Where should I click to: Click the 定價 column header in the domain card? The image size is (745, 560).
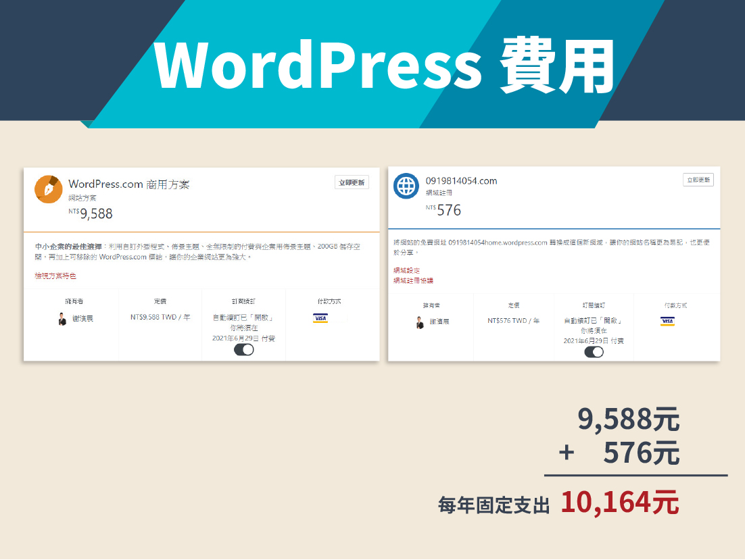click(x=514, y=305)
